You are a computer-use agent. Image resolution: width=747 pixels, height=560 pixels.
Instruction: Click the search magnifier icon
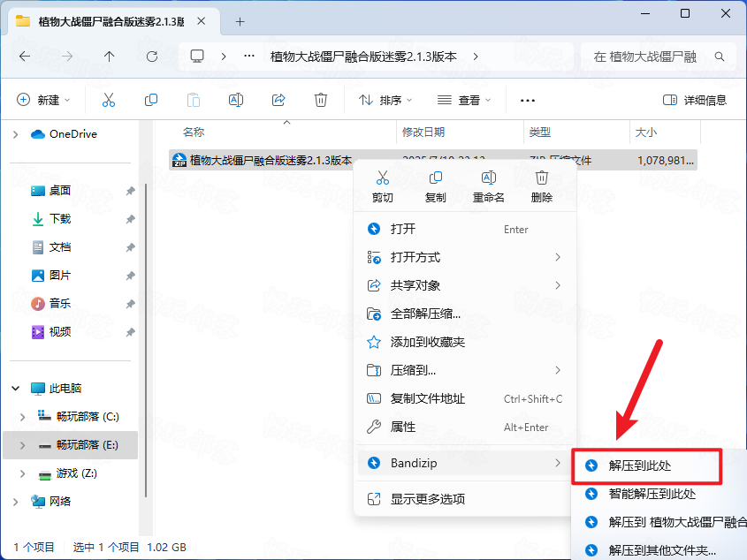720,57
